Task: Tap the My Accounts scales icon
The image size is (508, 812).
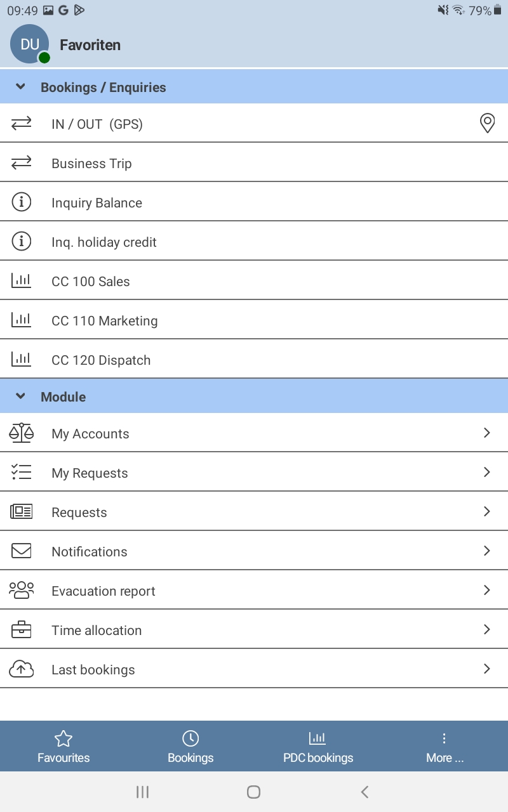Action: tap(22, 433)
